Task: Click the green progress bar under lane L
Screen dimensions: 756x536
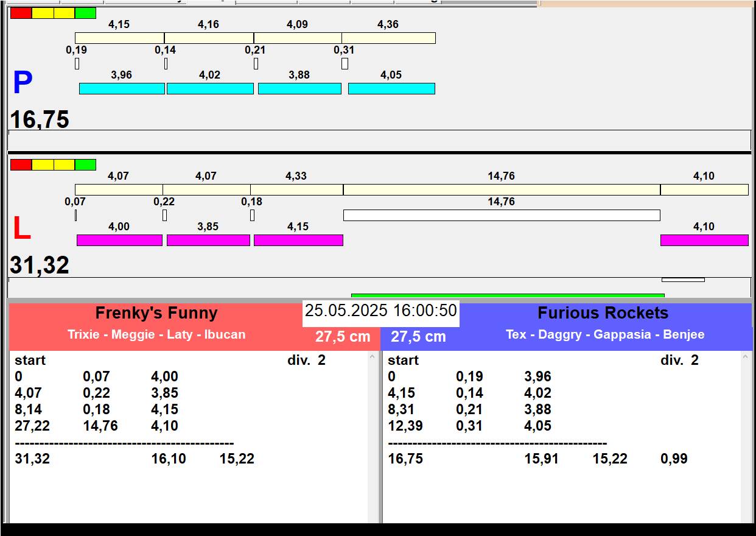Action: coord(508,295)
